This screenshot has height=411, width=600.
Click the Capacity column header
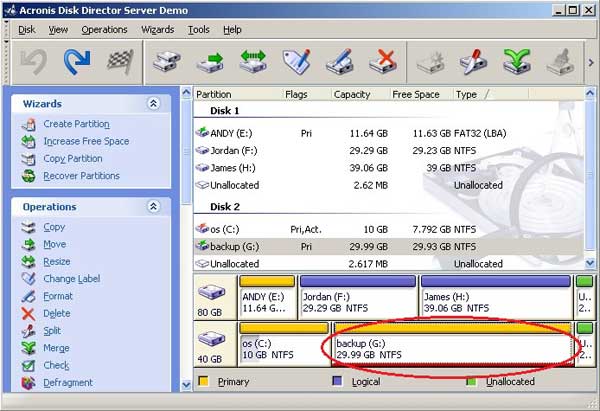353,95
